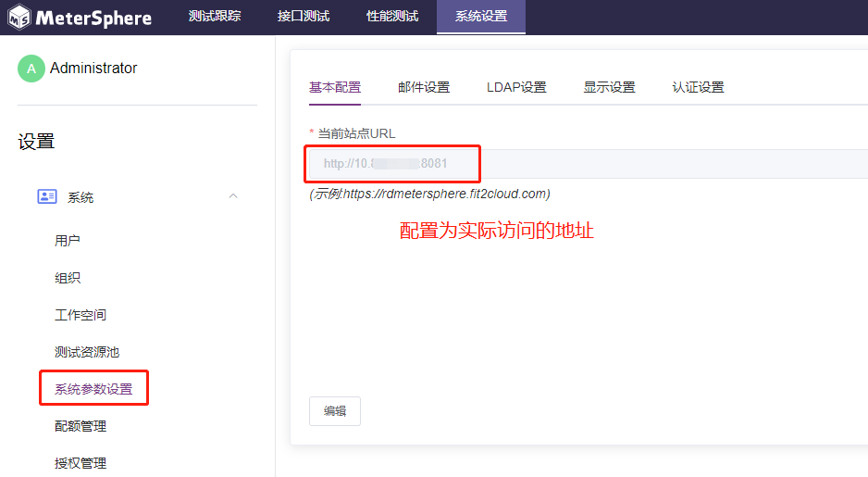The height and width of the screenshot is (477, 868).
Task: Click the 系统 sidebar group label
Action: pos(81,197)
